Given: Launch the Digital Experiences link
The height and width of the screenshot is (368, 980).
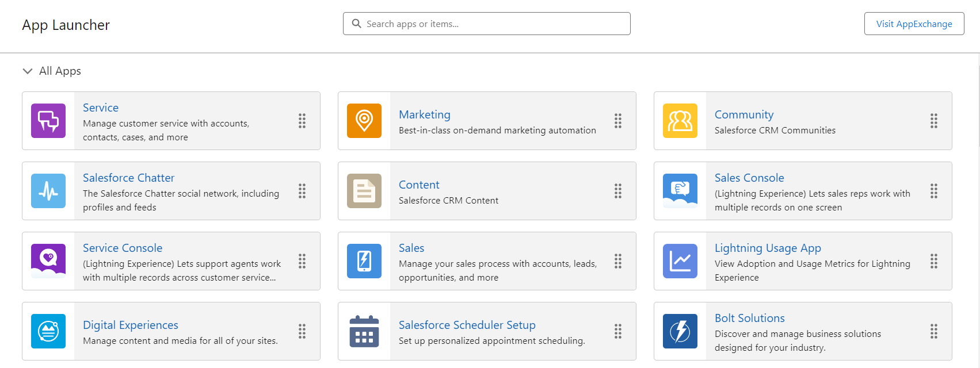Looking at the screenshot, I should pos(131,325).
